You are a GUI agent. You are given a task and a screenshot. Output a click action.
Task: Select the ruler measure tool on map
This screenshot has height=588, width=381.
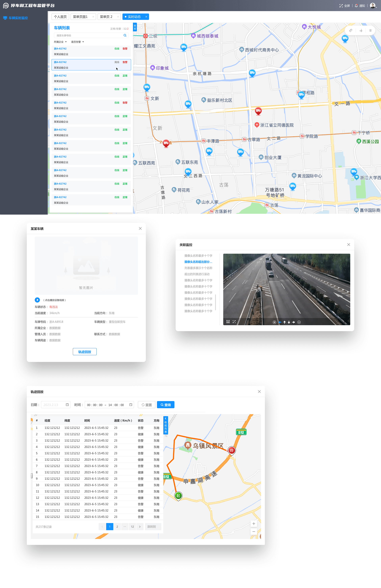[351, 30]
